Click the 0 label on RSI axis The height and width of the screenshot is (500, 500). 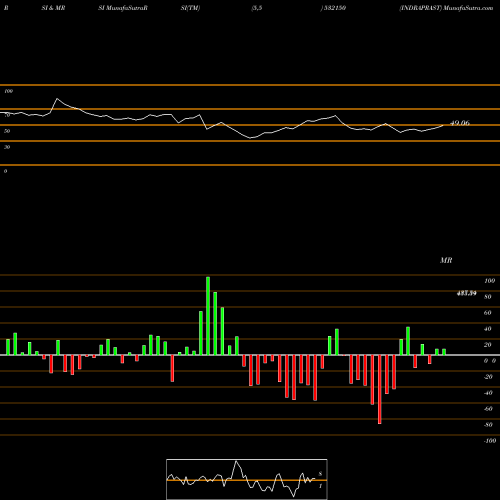(5, 171)
